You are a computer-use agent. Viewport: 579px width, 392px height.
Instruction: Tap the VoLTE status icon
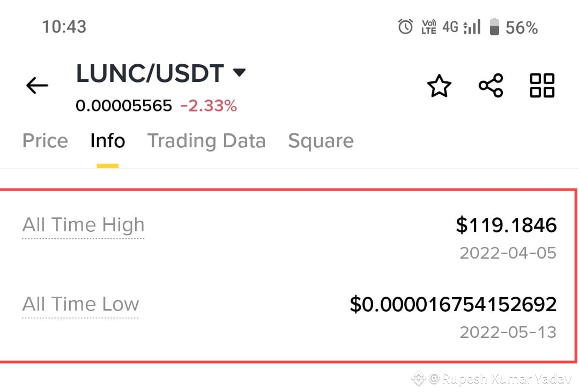pyautogui.click(x=428, y=27)
